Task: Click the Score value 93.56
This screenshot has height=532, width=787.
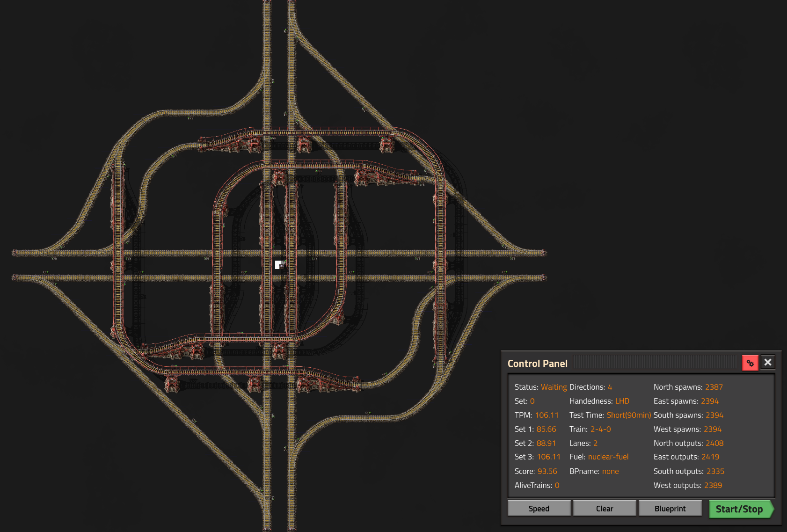Action: point(547,472)
